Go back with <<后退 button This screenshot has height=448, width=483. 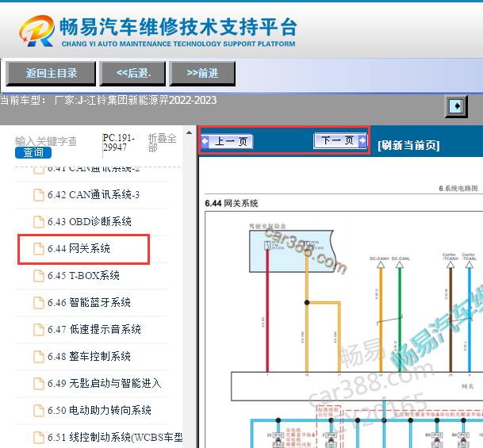(x=132, y=73)
